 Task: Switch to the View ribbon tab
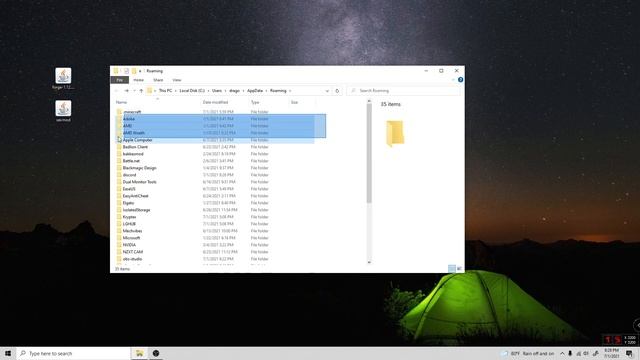(177, 80)
